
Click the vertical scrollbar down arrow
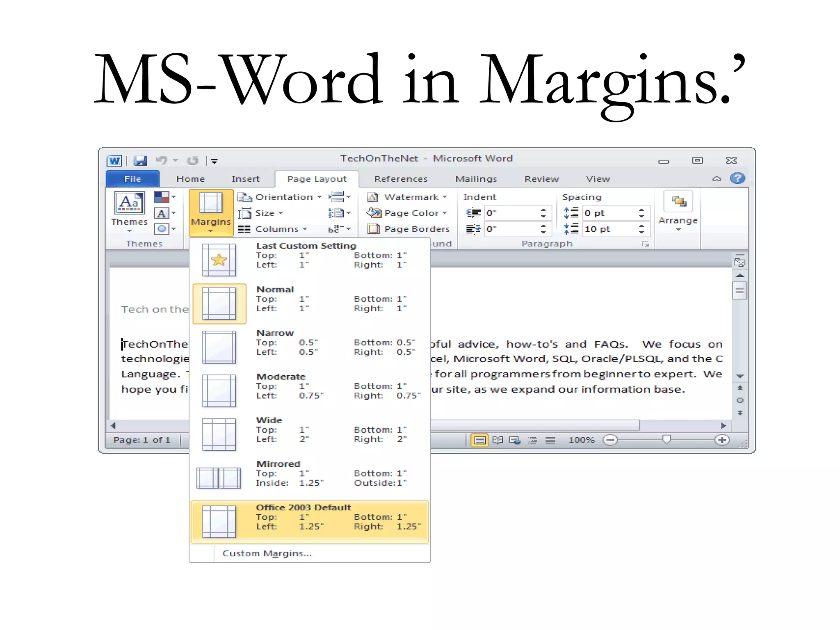click(x=740, y=376)
